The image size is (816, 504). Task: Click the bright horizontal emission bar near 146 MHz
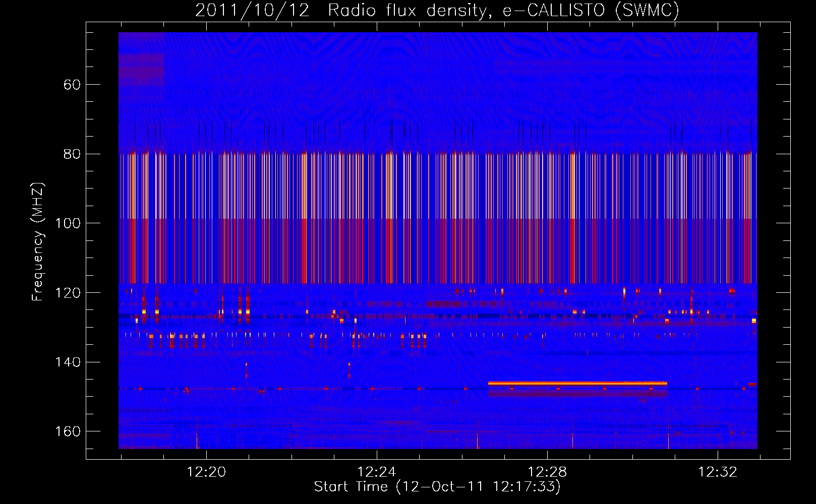pos(577,384)
